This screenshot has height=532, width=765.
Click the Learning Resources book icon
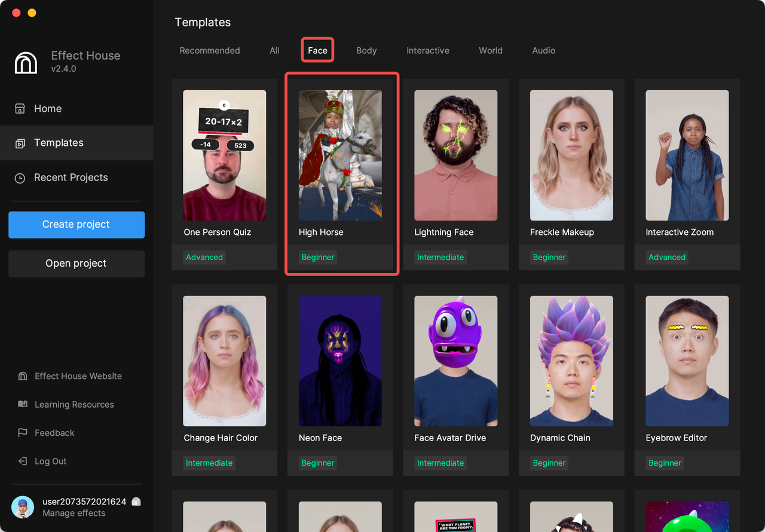tap(23, 405)
